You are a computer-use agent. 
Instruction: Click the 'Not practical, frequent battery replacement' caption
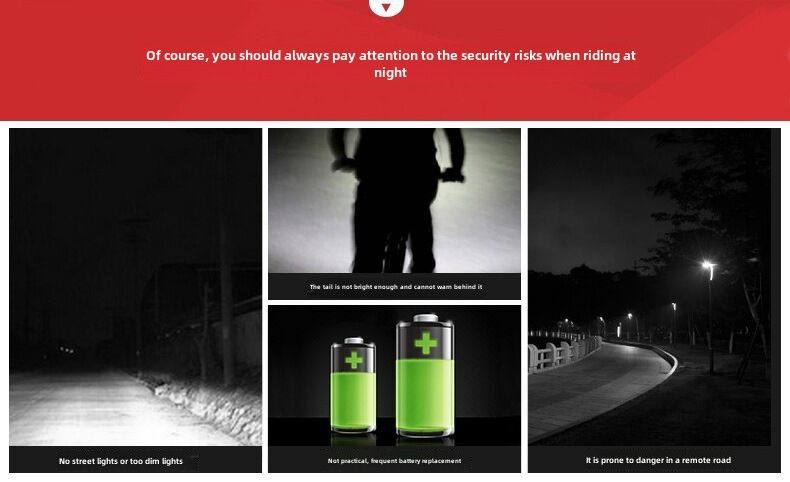click(394, 460)
